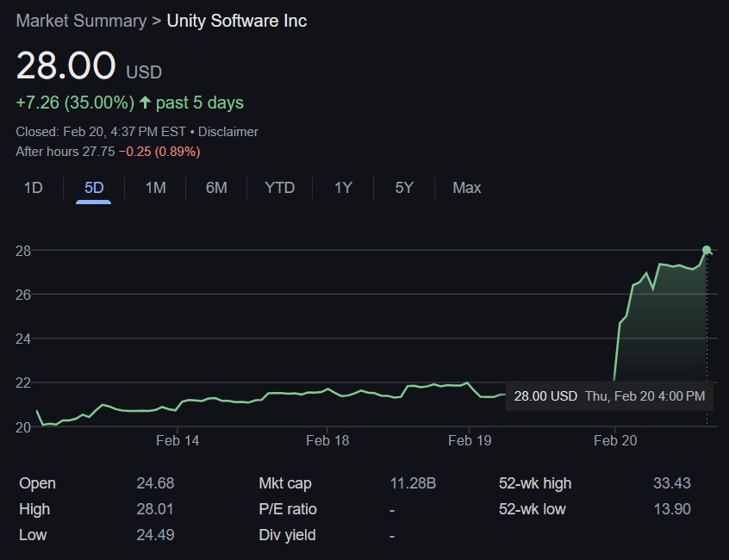The height and width of the screenshot is (560, 729).
Task: Show year-to-date YTD chart
Action: point(279,188)
